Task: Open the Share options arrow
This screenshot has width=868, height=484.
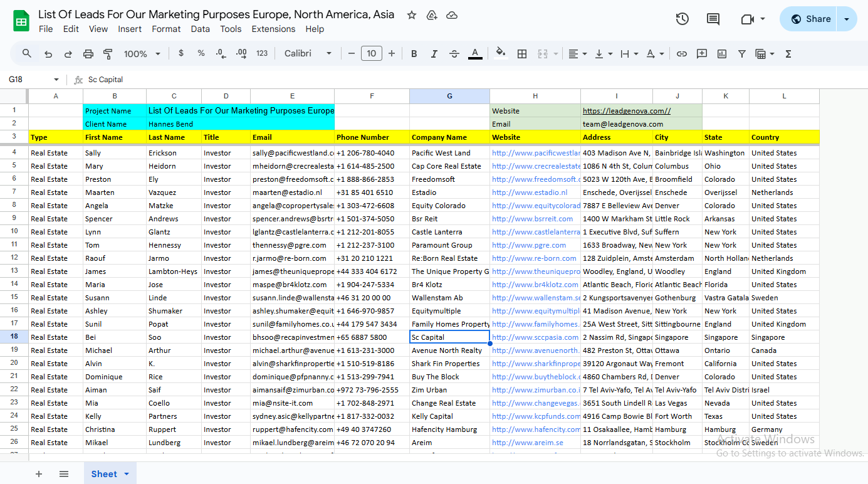Action: tap(847, 19)
